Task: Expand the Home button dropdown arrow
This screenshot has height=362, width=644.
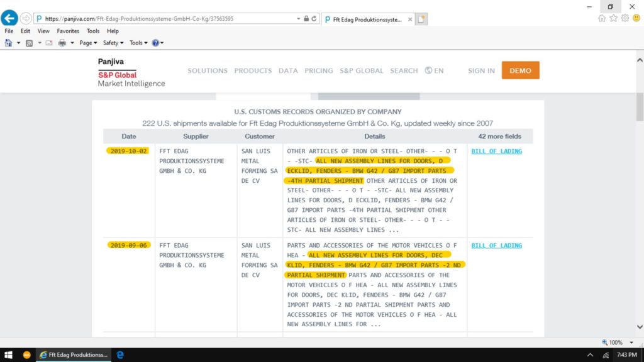Action: [18, 43]
